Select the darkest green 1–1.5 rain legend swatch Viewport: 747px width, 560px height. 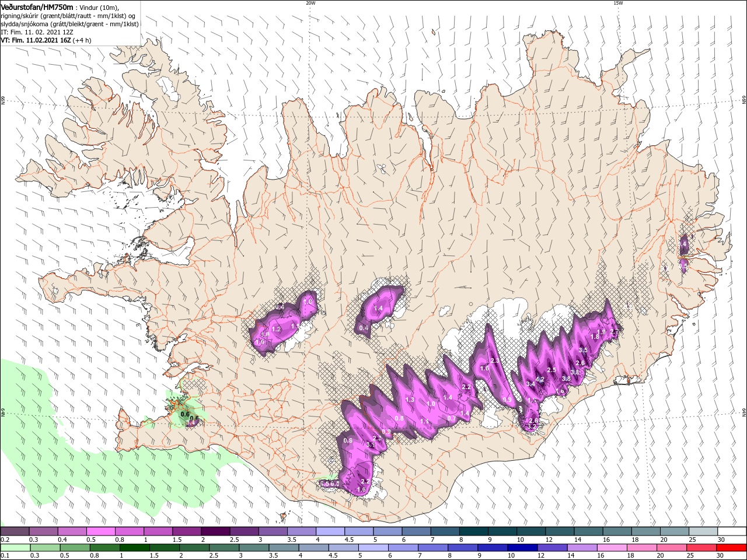coord(135,548)
